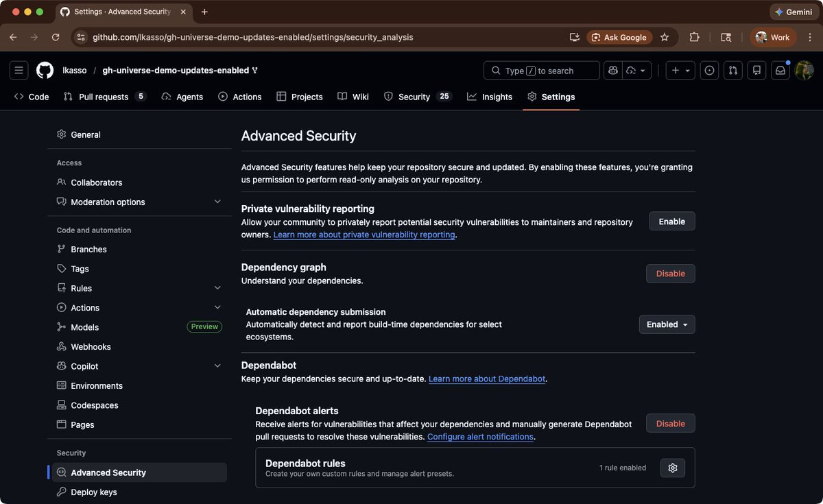
Task: Open the Security tab
Action: [418, 97]
